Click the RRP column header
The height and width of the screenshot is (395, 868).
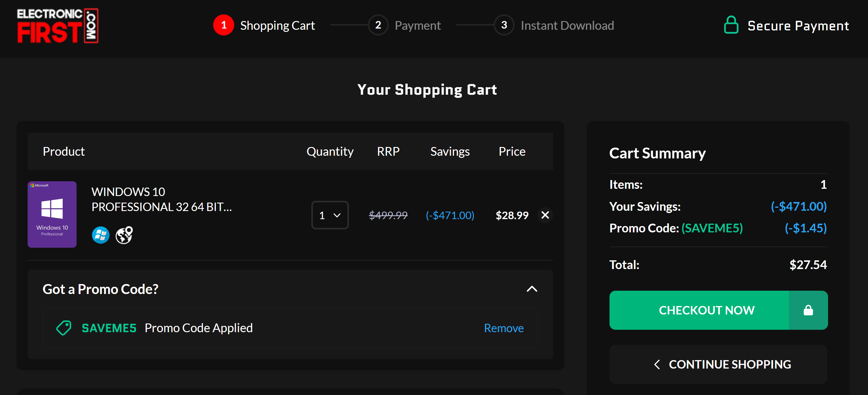(x=388, y=152)
